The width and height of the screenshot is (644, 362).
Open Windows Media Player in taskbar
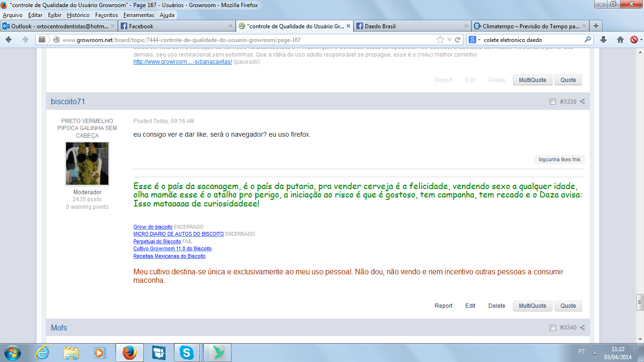click(99, 353)
